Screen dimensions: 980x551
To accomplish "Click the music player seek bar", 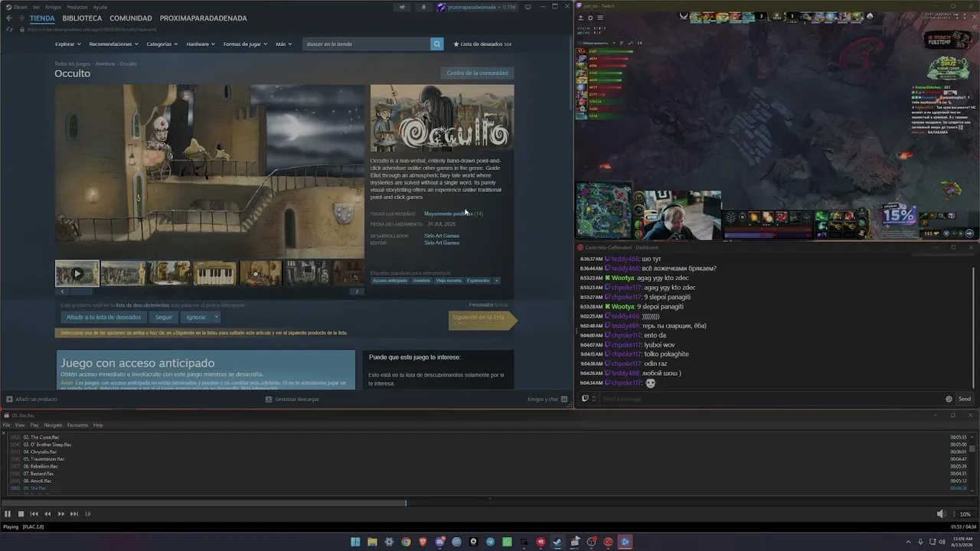I will (x=490, y=503).
